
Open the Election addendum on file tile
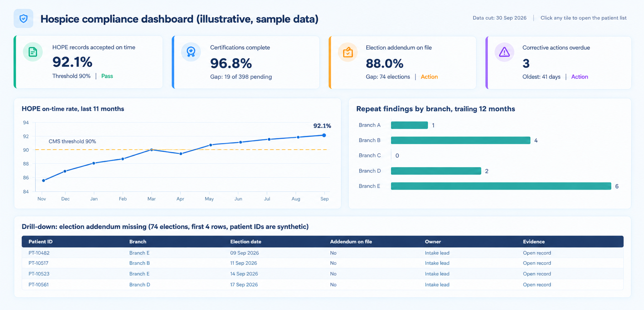coord(402,62)
